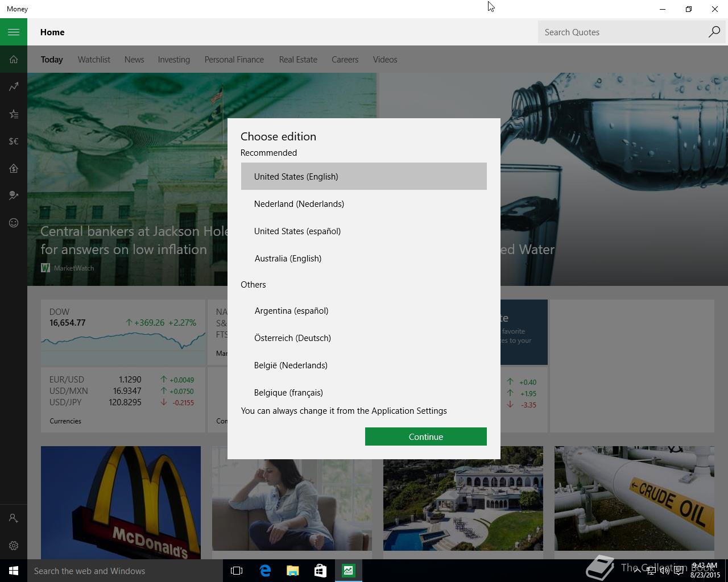728x582 pixels.
Task: Open the USD/MXN currency row
Action: coord(122,390)
